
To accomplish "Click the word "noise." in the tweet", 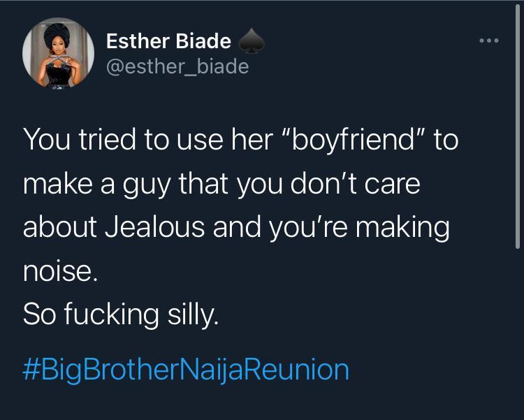I will pos(61,272).
